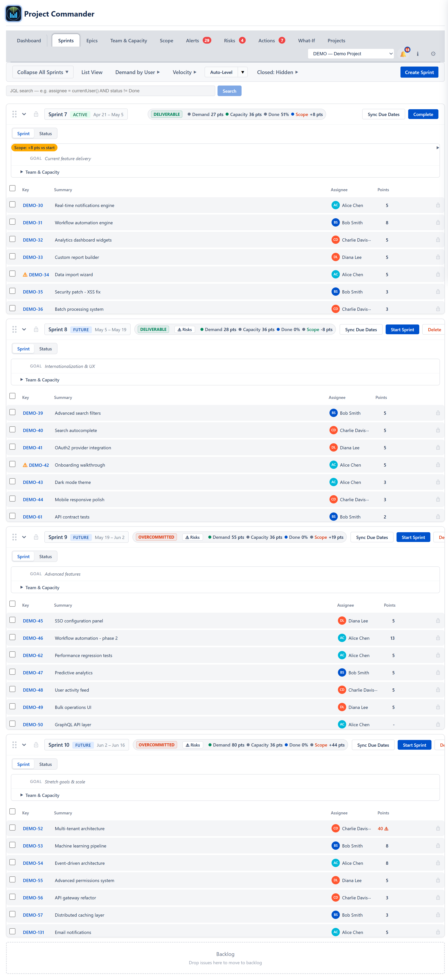
Task: Switch Sprint 7 panel to Status tab
Action: point(46,133)
